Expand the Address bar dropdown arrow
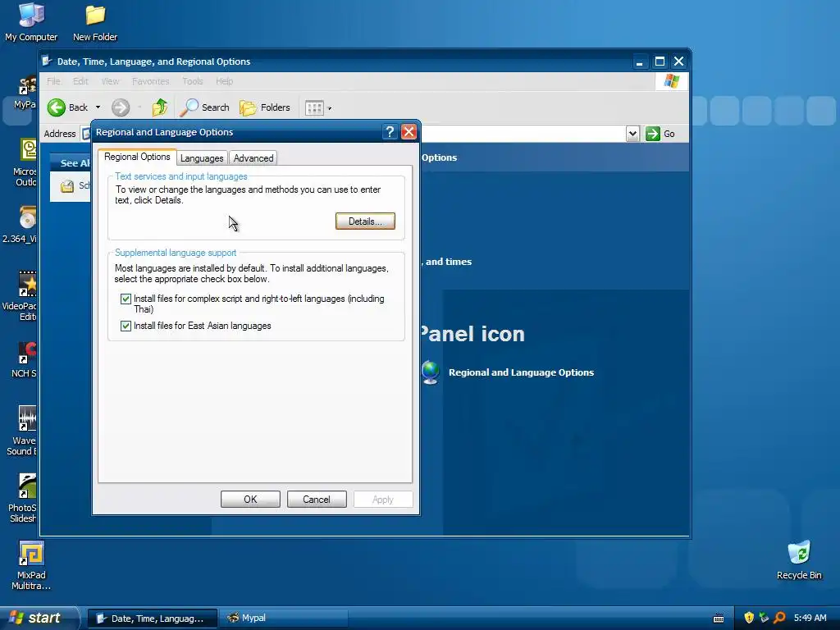Viewport: 840px width, 630px height. (x=632, y=134)
